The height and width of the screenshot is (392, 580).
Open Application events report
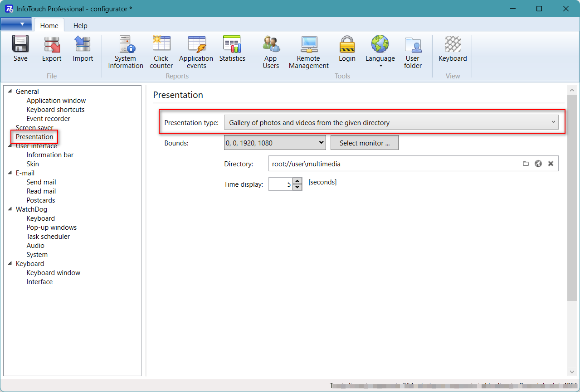pyautogui.click(x=196, y=52)
